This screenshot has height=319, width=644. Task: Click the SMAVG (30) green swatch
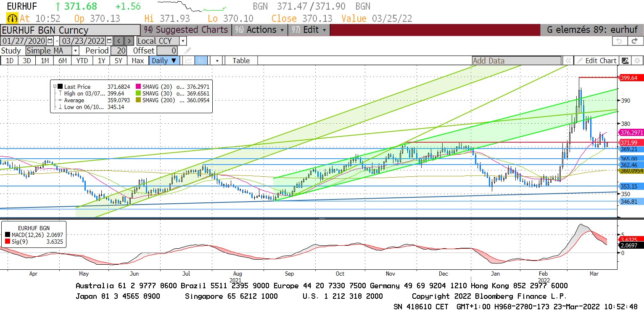pyautogui.click(x=139, y=93)
